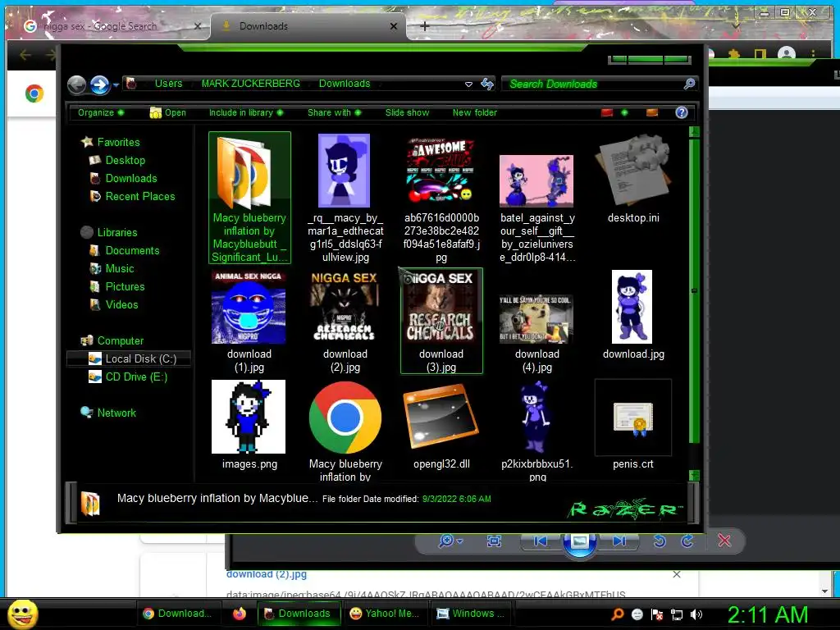Go back in the Explorer window
This screenshot has height=630, width=840.
click(x=76, y=84)
